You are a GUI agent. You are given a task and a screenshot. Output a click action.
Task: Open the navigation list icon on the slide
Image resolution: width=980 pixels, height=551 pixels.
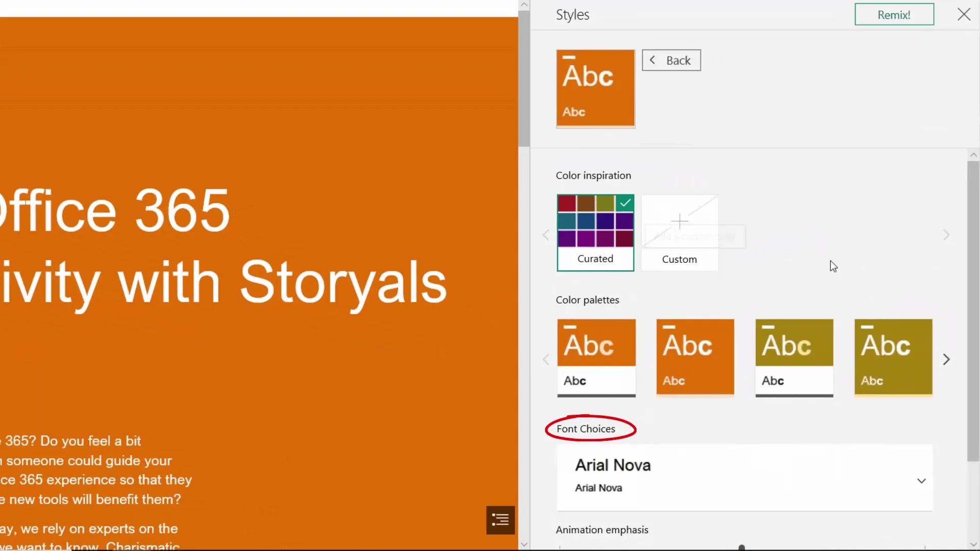click(500, 520)
